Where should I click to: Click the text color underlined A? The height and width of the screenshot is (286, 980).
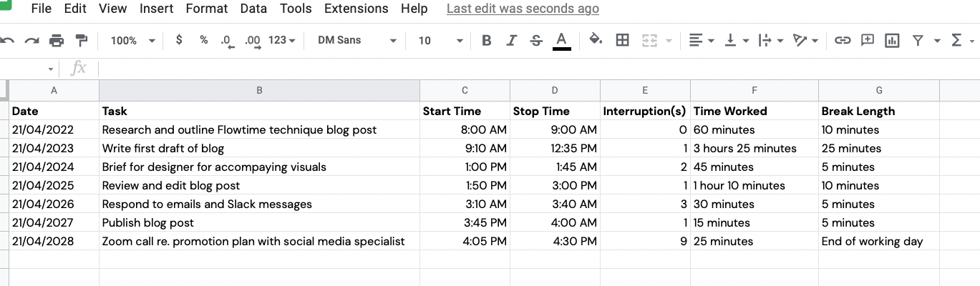click(562, 41)
